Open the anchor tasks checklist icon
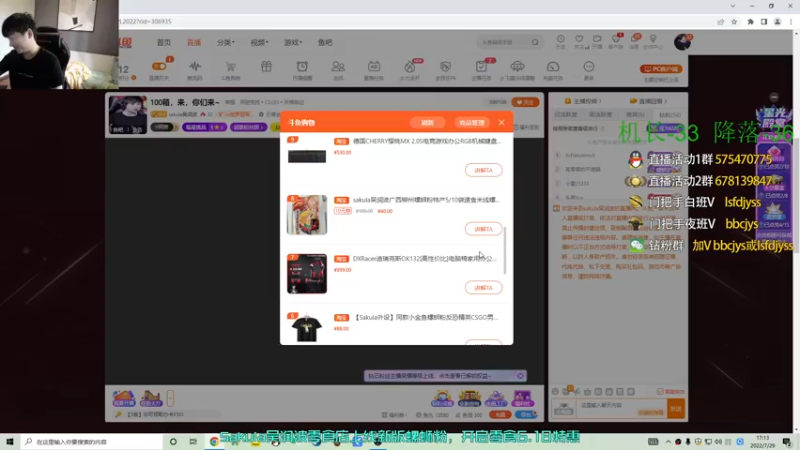This screenshot has height=450, width=800. tap(481, 66)
